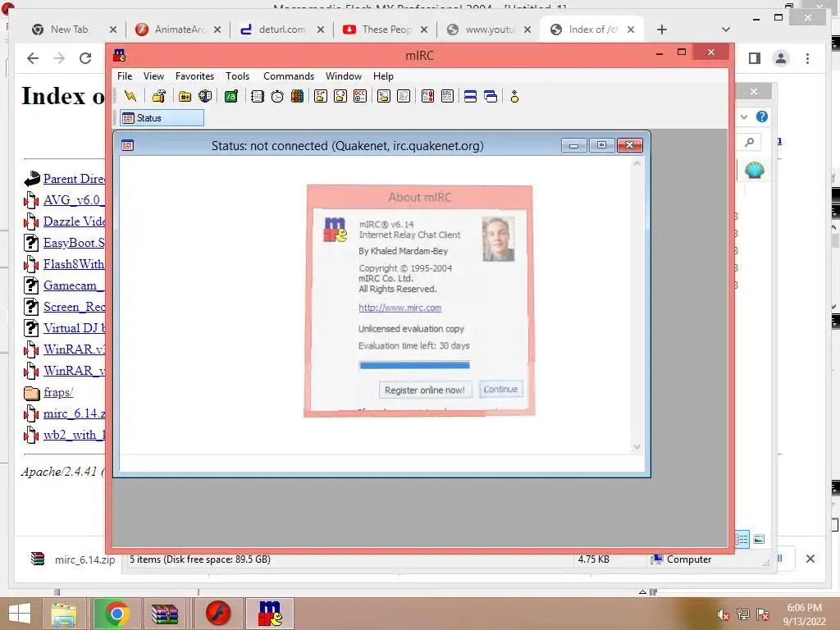Open the Notify List toolbar icon
840x630 pixels.
[427, 97]
